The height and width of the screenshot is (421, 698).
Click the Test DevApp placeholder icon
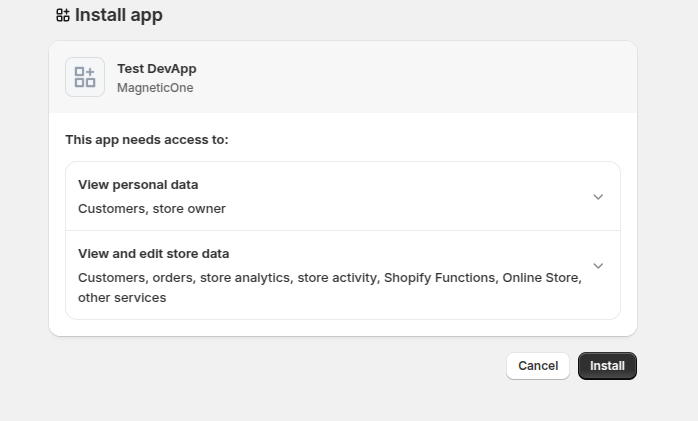85,77
